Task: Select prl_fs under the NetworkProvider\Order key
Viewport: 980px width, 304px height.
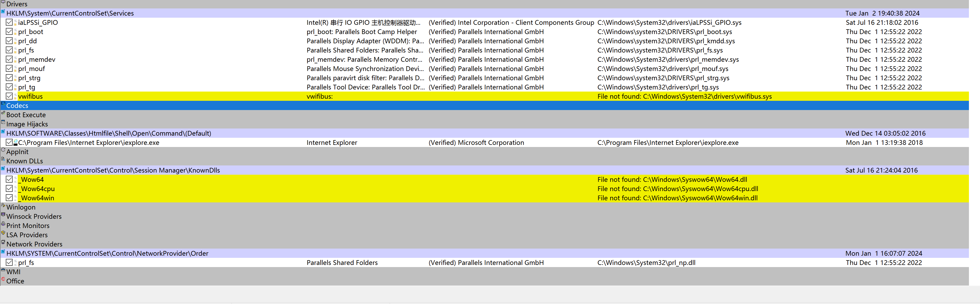Action: 26,263
